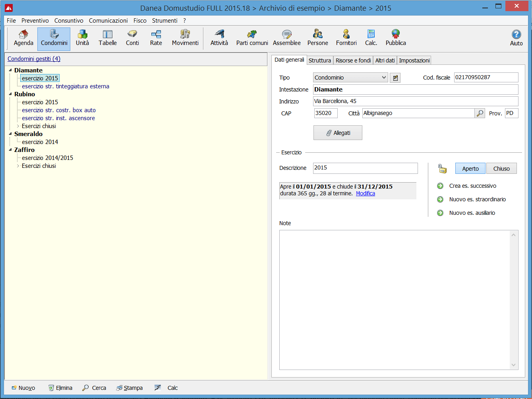The width and height of the screenshot is (532, 399).
Task: Click the magnifier icon beside Città field
Action: pos(480,113)
